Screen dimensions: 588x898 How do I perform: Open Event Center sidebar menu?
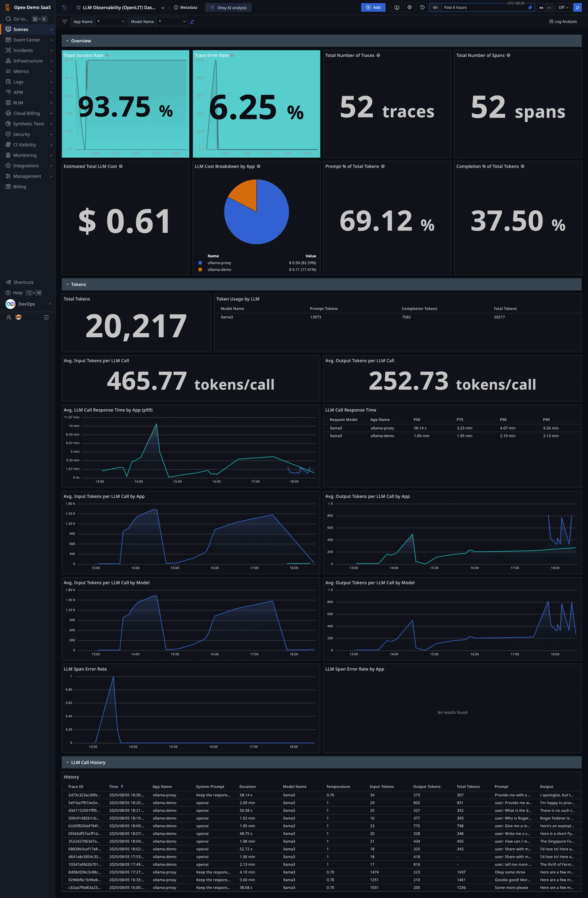28,40
